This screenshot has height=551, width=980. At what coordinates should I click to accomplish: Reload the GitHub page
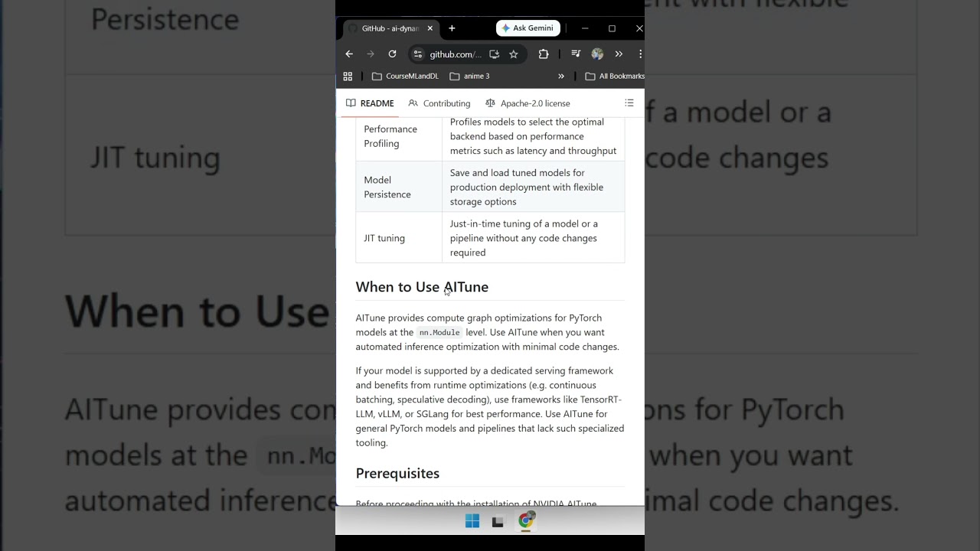coord(392,54)
